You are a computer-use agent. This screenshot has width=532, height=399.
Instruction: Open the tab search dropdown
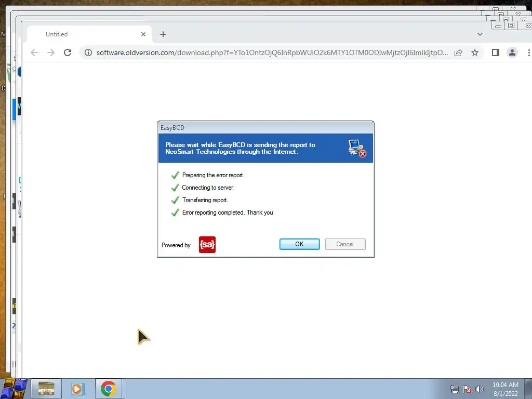pyautogui.click(x=480, y=34)
